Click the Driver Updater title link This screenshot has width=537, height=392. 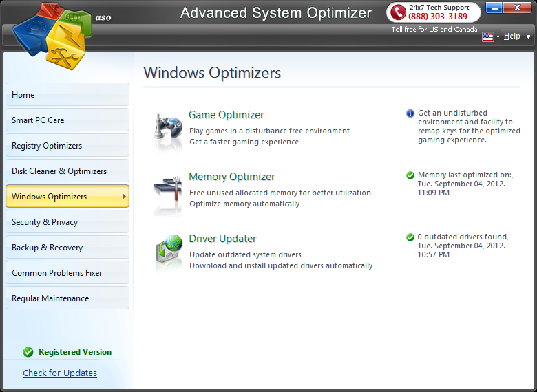pos(222,239)
